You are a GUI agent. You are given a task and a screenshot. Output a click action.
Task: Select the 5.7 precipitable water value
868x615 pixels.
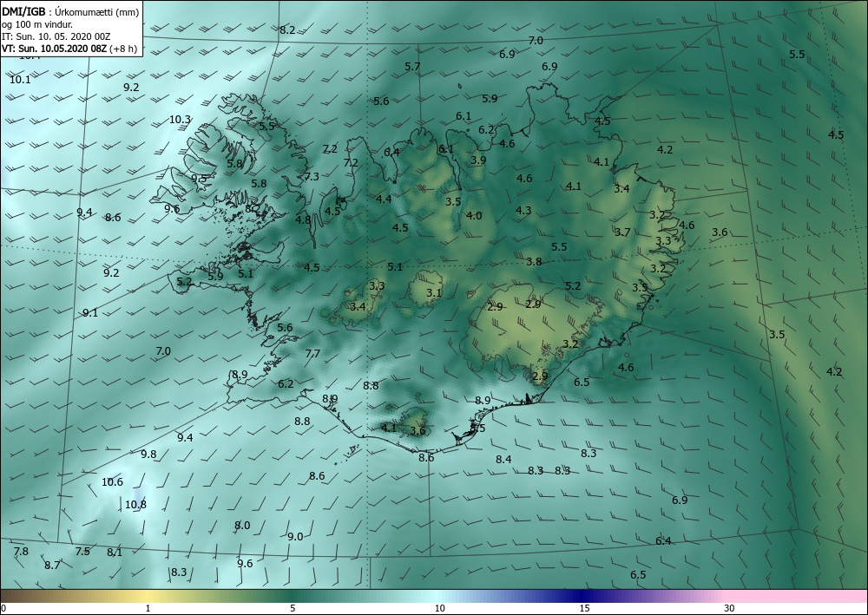(x=412, y=67)
